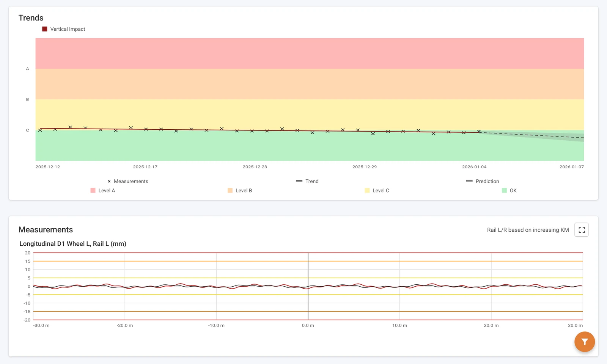Open the fullscreen expand icon in Measurements

[581, 230]
